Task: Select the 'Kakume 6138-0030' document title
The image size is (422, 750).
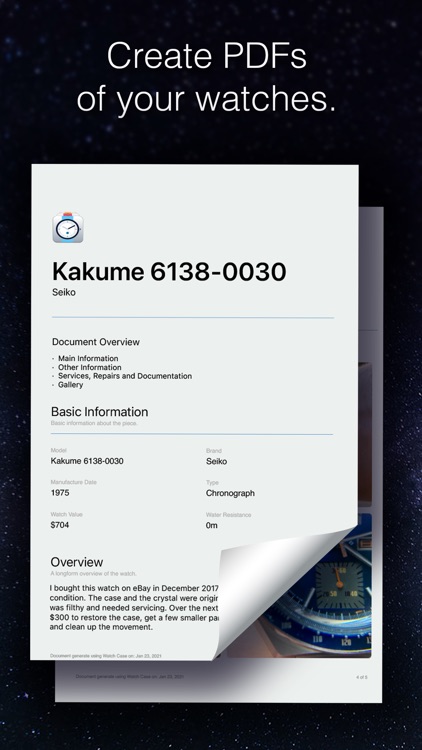Action: point(169,272)
